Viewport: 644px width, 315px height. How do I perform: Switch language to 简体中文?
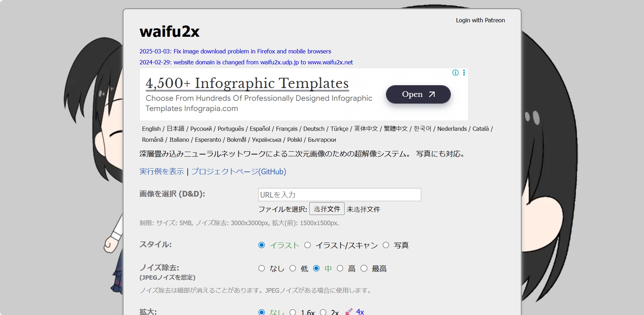point(366,129)
